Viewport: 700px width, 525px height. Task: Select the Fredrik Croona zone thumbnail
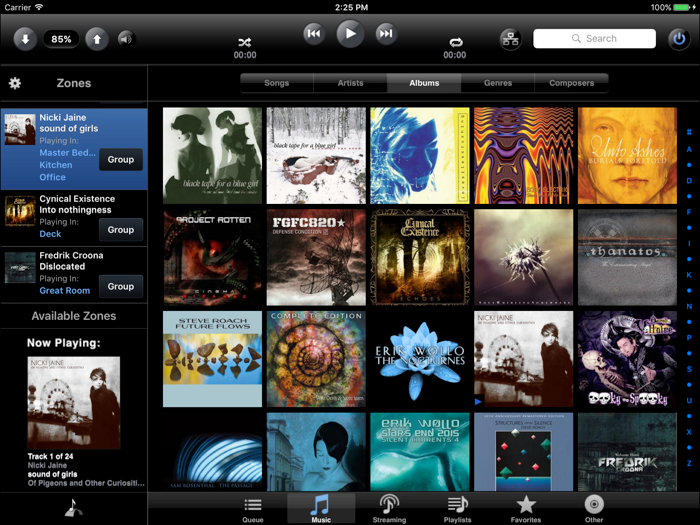(20, 267)
